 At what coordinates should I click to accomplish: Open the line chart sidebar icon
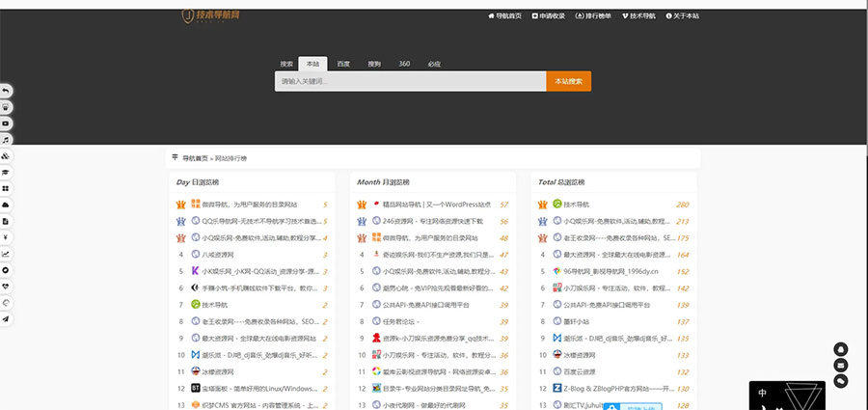pos(6,254)
